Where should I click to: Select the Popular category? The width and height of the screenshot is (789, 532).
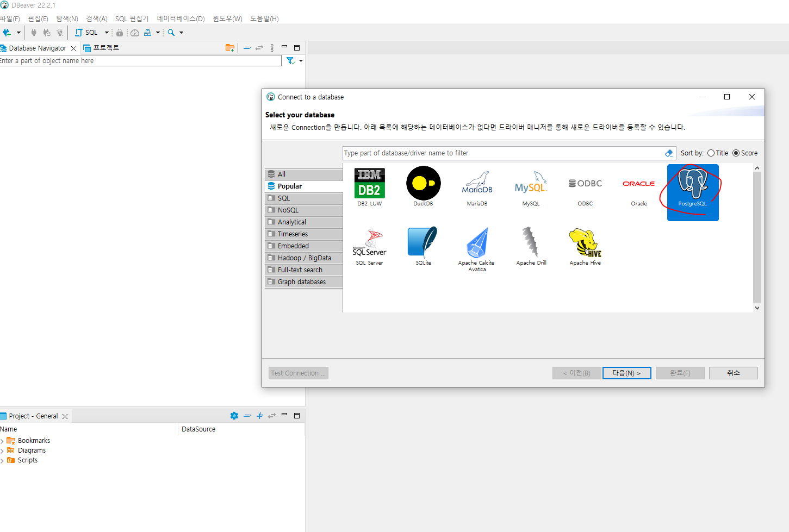tap(303, 186)
